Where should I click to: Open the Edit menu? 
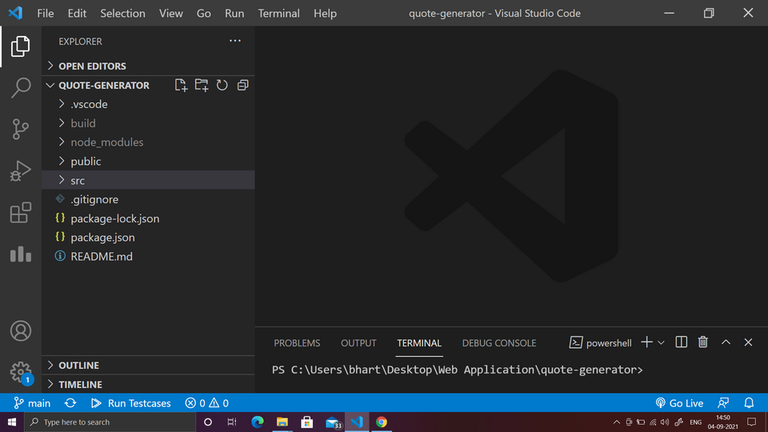pos(77,13)
